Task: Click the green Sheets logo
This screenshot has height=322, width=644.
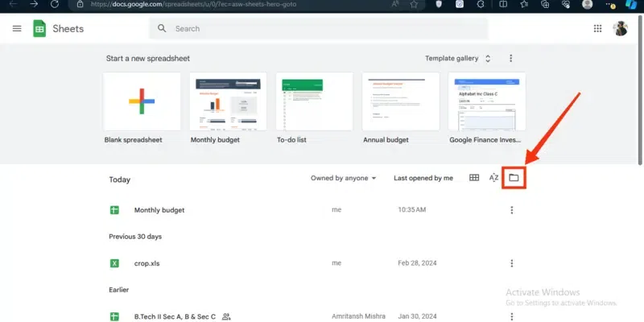Action: (39, 29)
